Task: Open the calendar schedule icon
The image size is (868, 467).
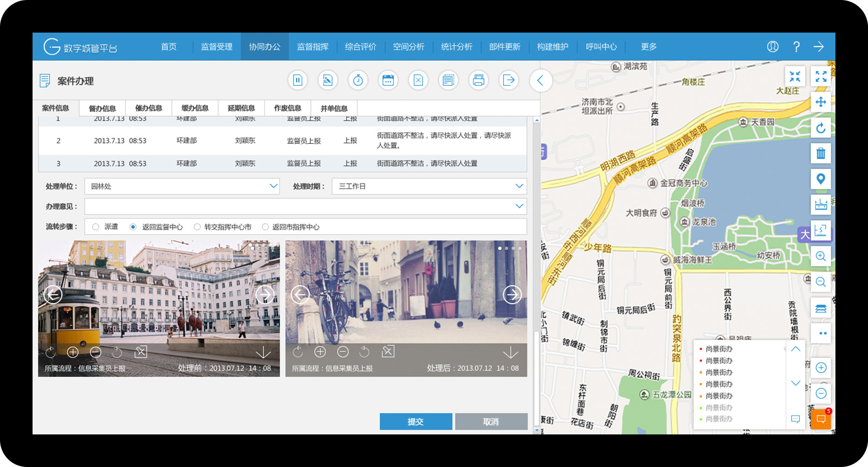Action: click(x=388, y=80)
